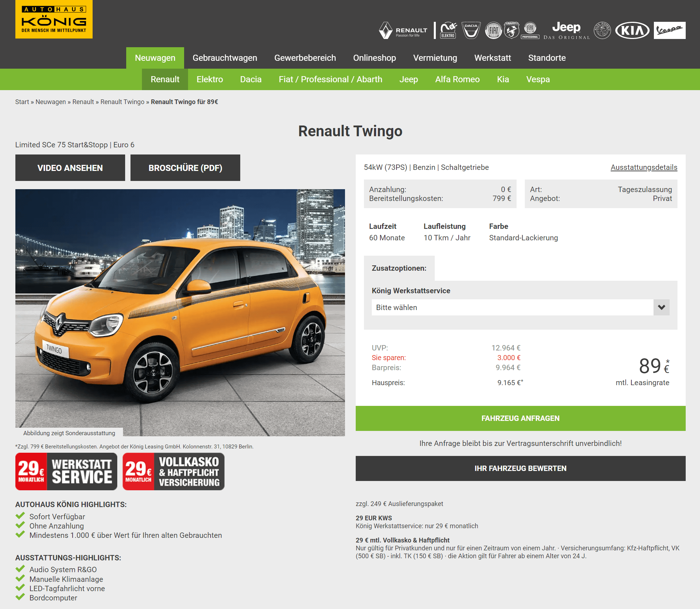Click the 'Manuelle Klimaanlage' highlight

tap(66, 579)
